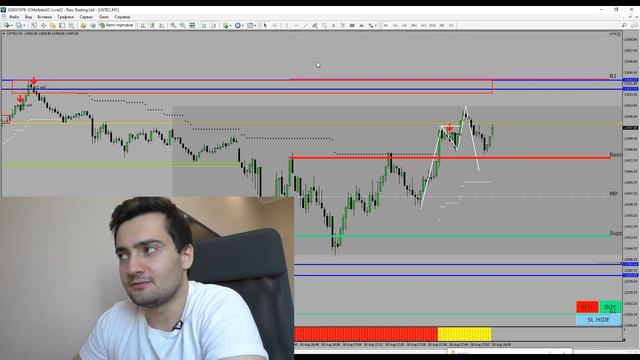Expand the arrows tool dropdown

pyautogui.click(x=376, y=25)
